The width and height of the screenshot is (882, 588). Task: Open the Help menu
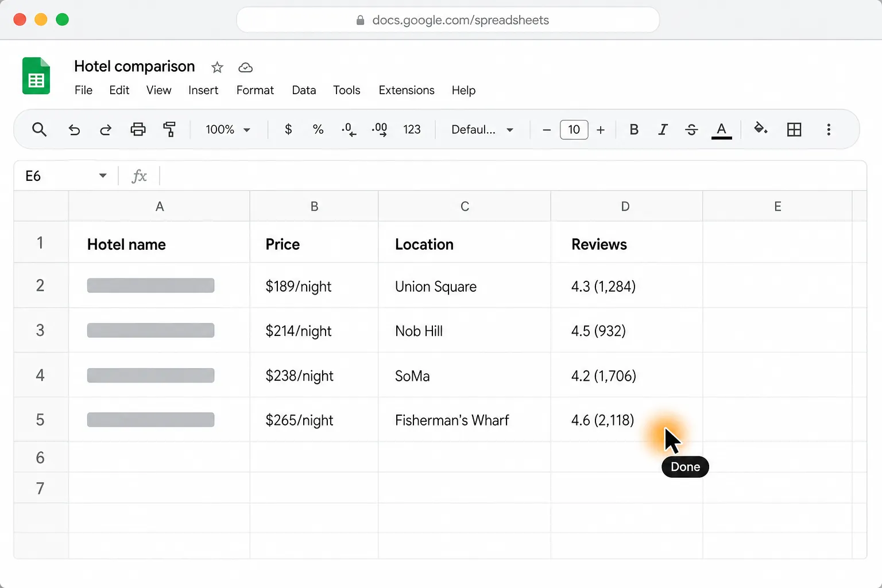pyautogui.click(x=463, y=90)
